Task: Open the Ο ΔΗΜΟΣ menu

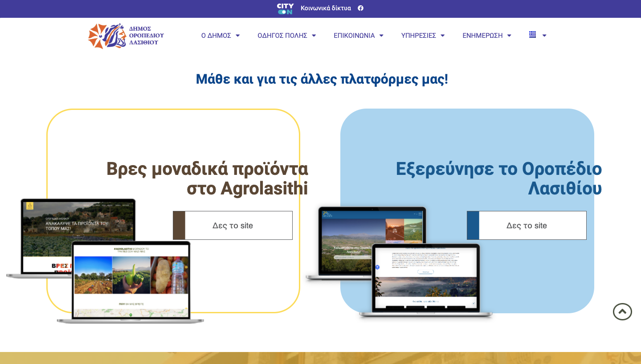Action: 216,36
